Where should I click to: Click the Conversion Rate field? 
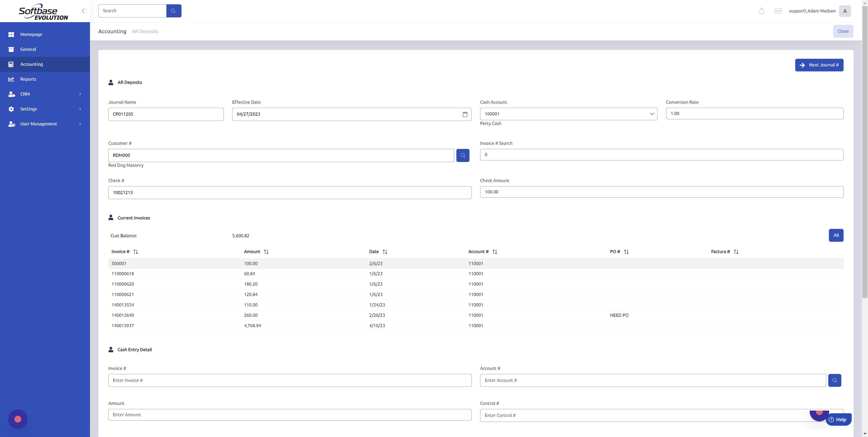(755, 114)
